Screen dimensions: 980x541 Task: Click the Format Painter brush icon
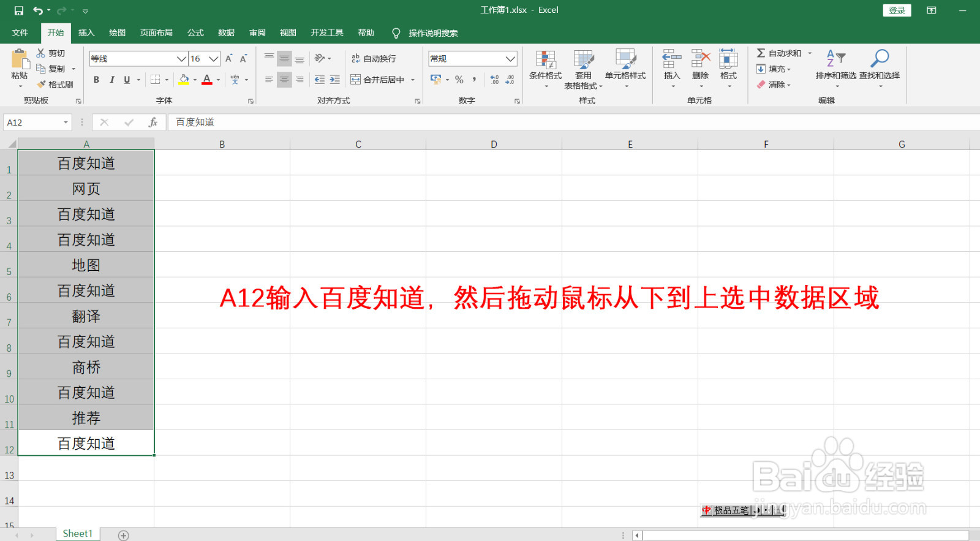pyautogui.click(x=41, y=85)
